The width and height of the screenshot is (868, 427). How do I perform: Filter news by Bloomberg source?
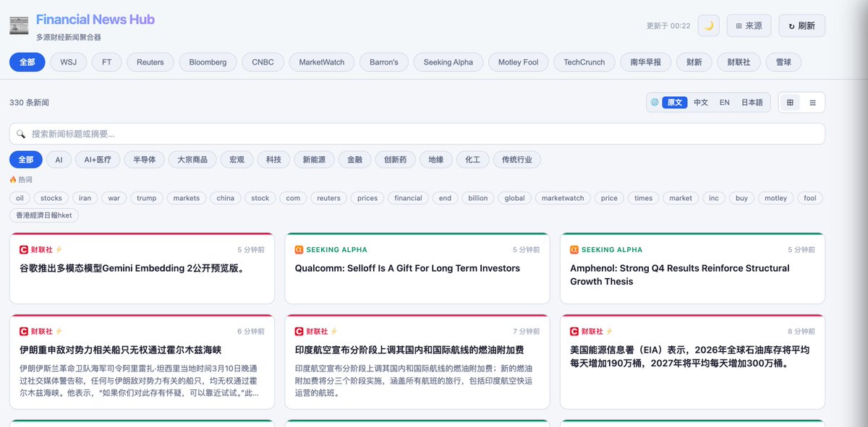[x=208, y=62]
